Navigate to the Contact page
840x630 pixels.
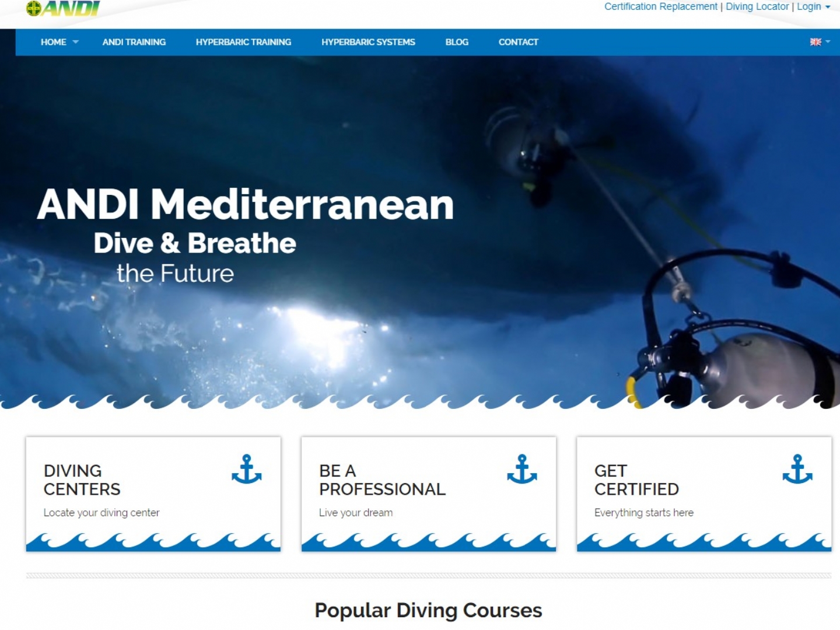pos(518,42)
